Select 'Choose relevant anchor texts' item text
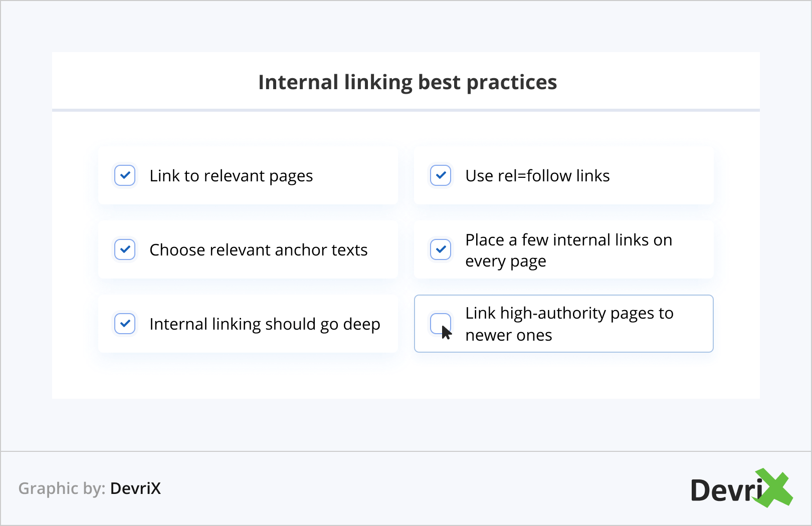812x526 pixels. pos(259,250)
